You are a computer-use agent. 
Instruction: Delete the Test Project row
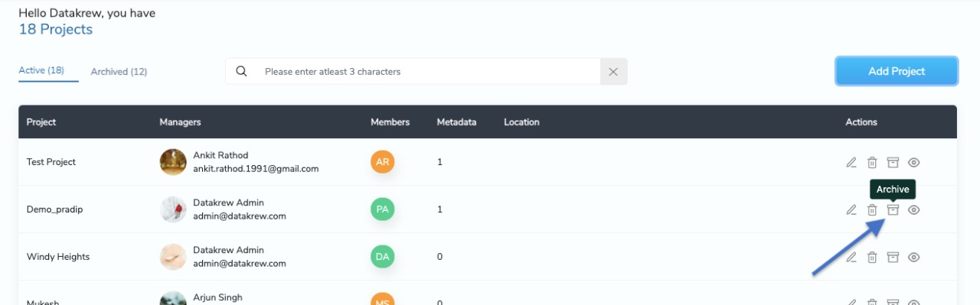(872, 162)
